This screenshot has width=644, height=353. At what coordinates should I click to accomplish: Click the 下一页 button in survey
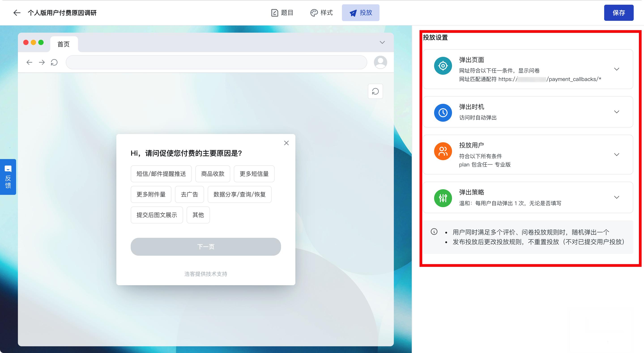[x=205, y=247]
